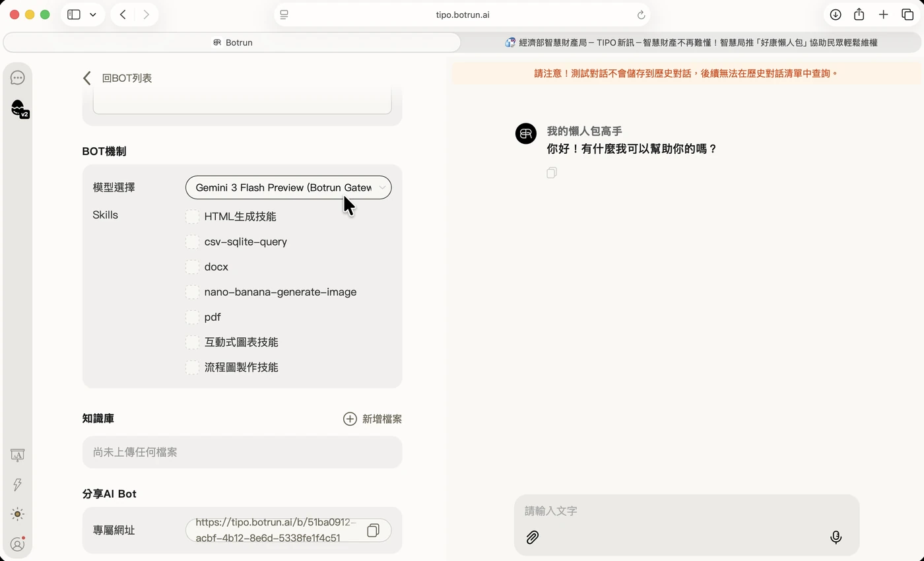Copy the dedicated bot URL
Viewport: 924px width, 561px height.
pos(373,530)
